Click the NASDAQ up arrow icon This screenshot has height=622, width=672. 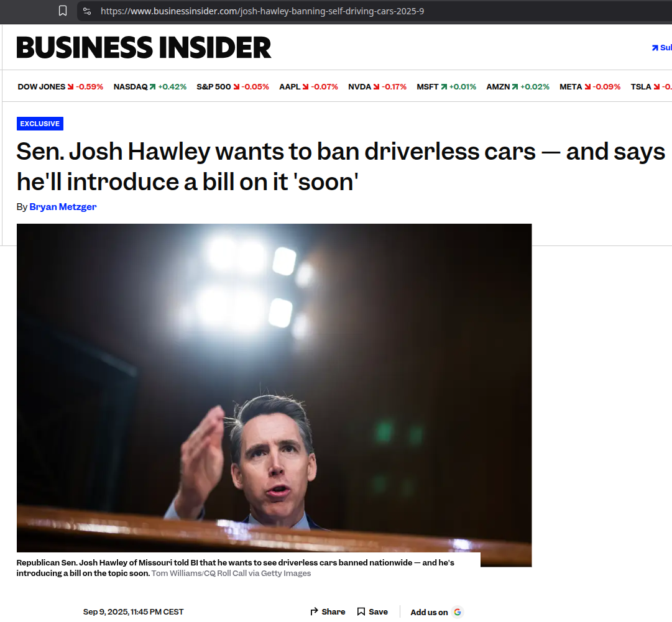152,87
